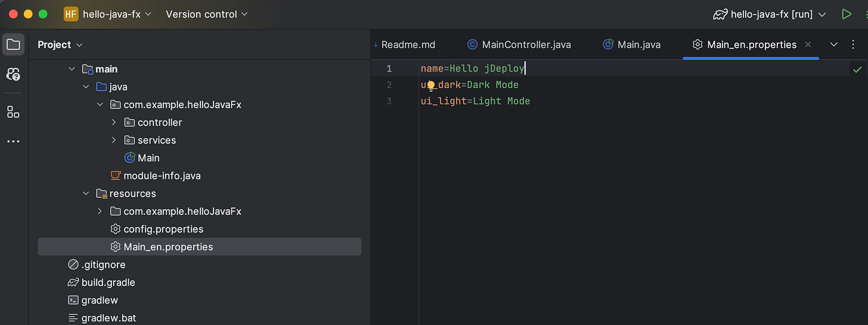Click the services package icon

click(x=129, y=140)
